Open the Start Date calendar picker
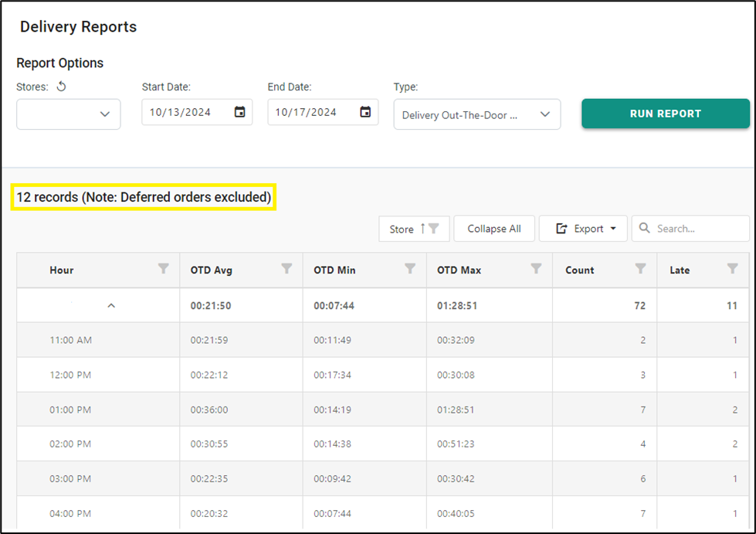The width and height of the screenshot is (756, 534). pyautogui.click(x=239, y=112)
